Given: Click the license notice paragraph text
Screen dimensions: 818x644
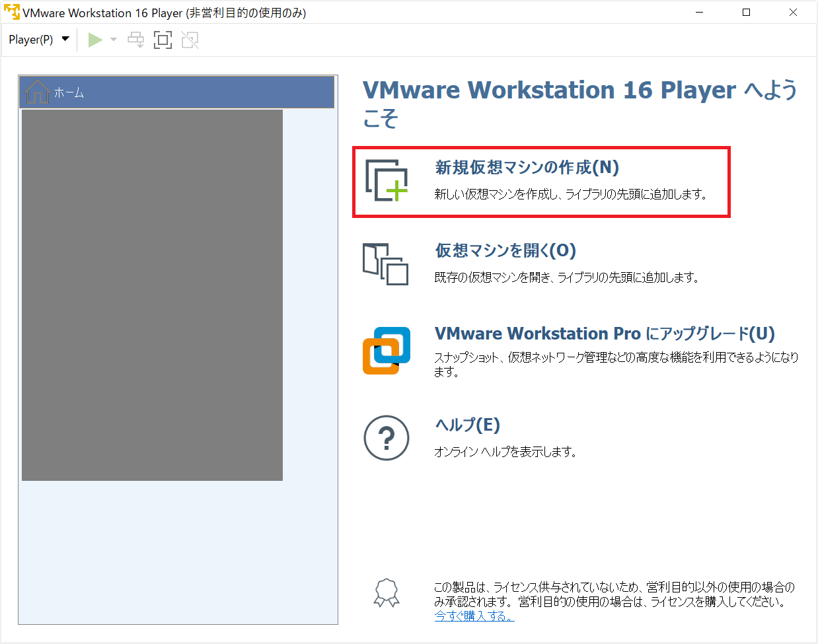Looking at the screenshot, I should coord(614,594).
